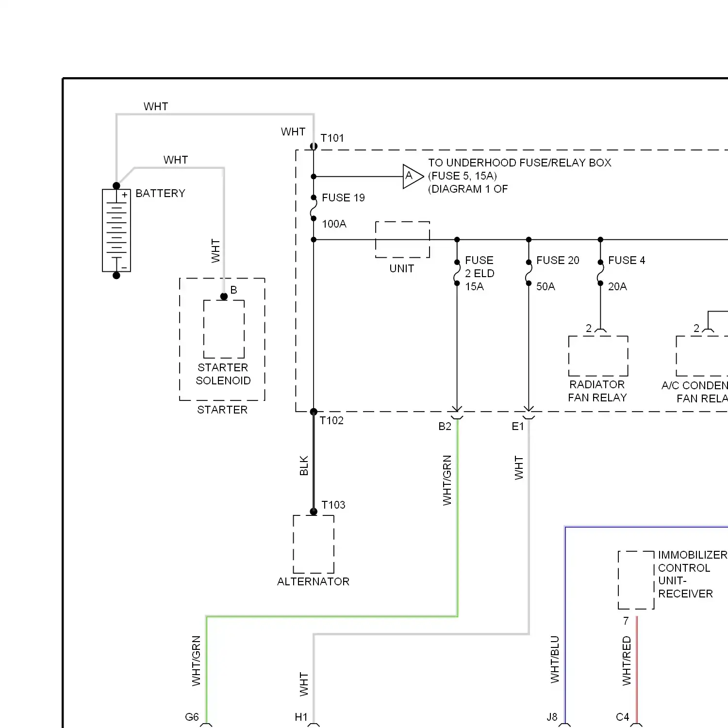Click the IMMOBILIZER CONTROL UNIT-RECEIVER label
This screenshot has height=728, width=728.
click(x=693, y=574)
